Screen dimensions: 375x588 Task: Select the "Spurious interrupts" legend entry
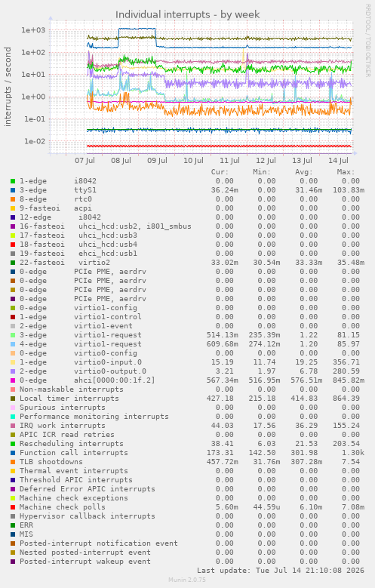tap(63, 408)
